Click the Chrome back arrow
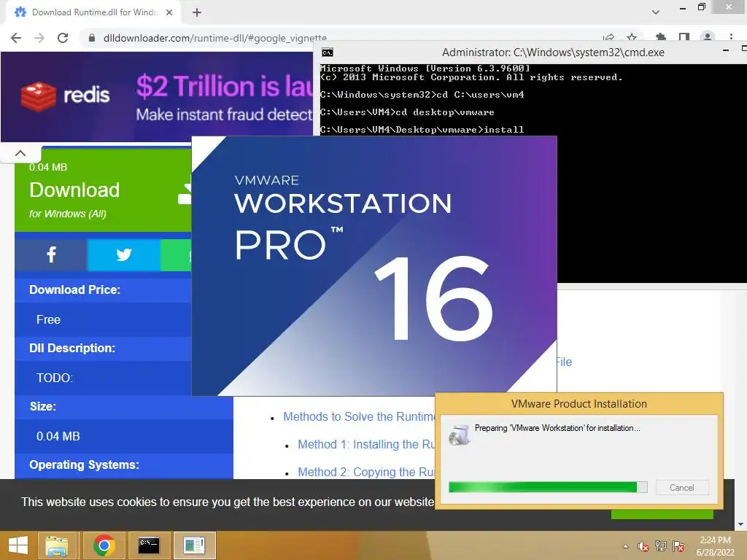Screen dimensions: 747x560 point(16,38)
